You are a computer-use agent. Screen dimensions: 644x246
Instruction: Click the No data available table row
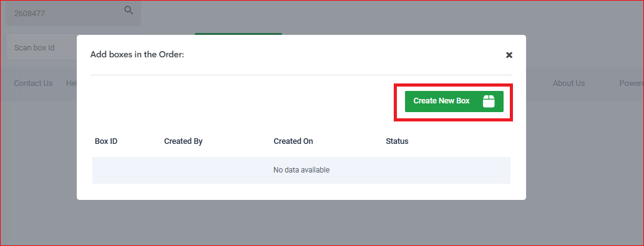pyautogui.click(x=301, y=170)
